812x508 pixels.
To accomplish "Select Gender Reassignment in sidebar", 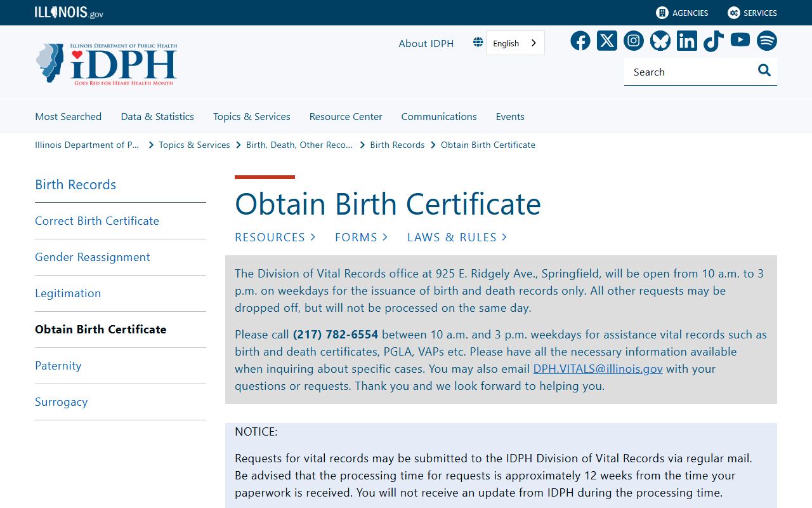I will click(93, 257).
